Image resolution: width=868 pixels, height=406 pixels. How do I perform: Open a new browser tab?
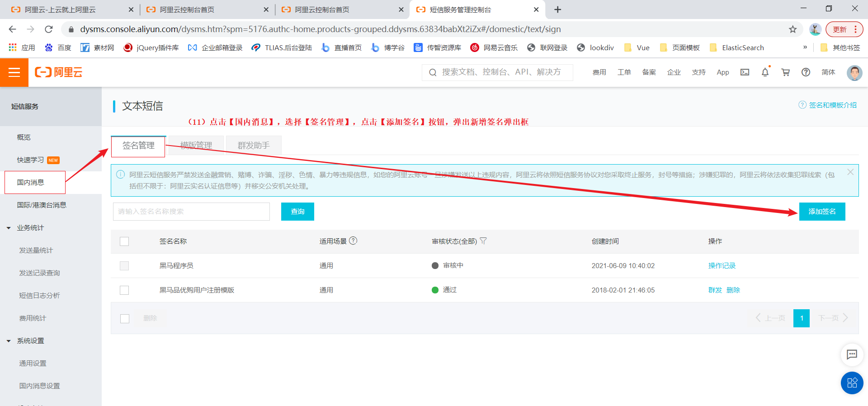click(x=557, y=9)
